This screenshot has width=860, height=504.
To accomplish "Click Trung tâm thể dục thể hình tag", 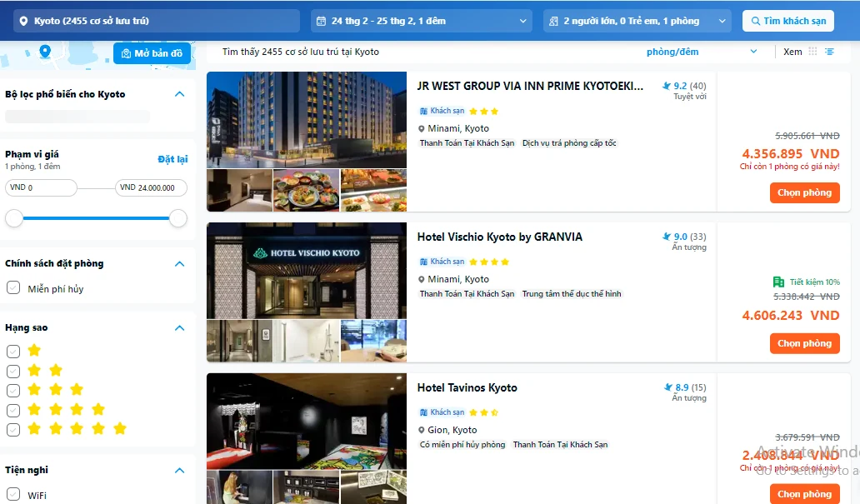I will pyautogui.click(x=572, y=294).
